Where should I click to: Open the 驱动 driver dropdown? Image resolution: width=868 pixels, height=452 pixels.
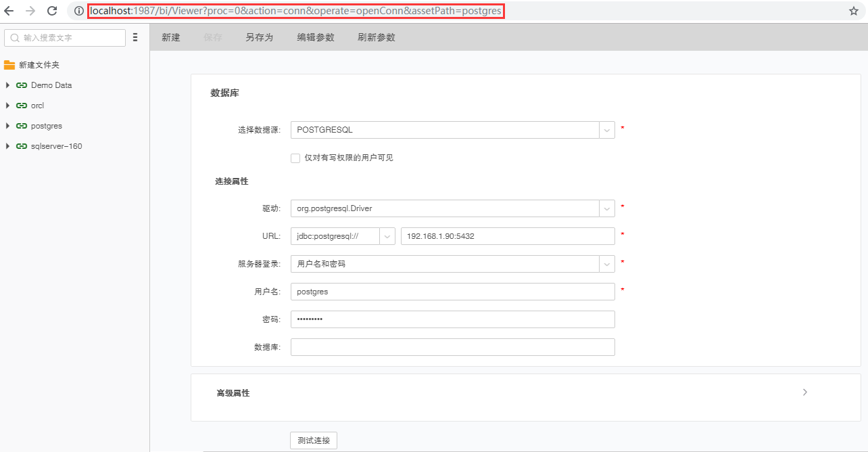[606, 208]
